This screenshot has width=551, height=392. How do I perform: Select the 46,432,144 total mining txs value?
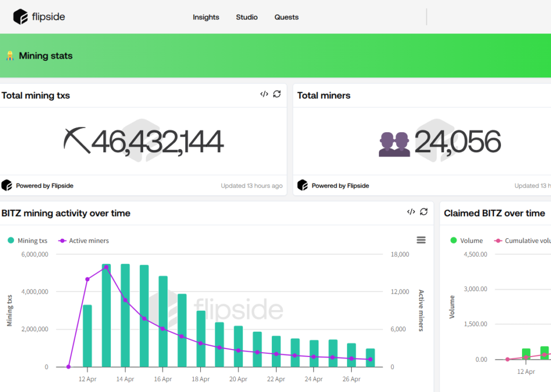(157, 141)
